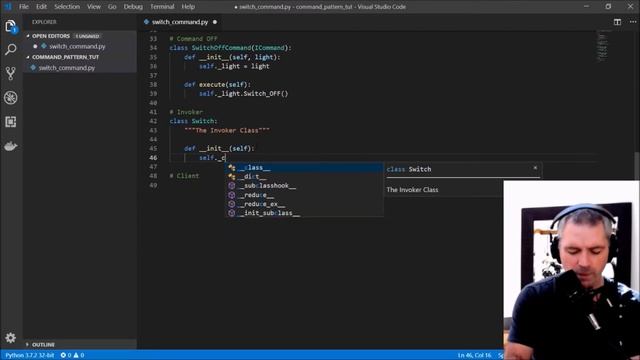Choose the __class__ suggestion
This screenshot has width=640, height=360.
pos(304,168)
